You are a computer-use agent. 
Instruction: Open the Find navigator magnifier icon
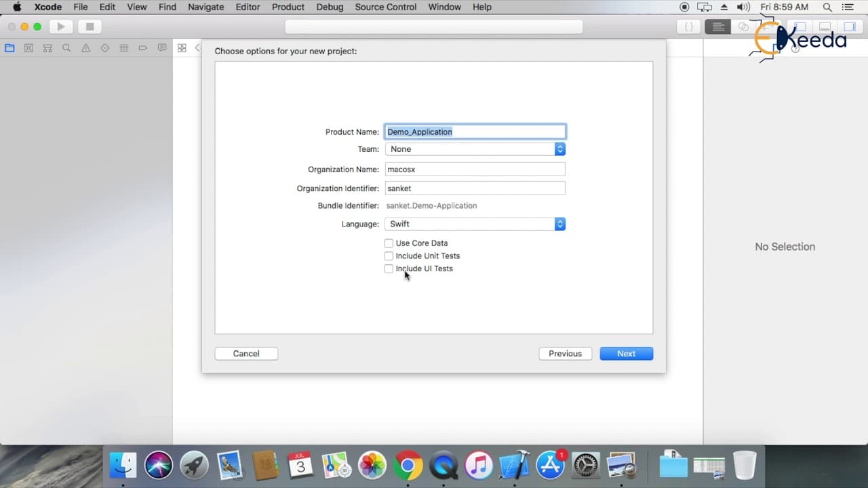[66, 48]
